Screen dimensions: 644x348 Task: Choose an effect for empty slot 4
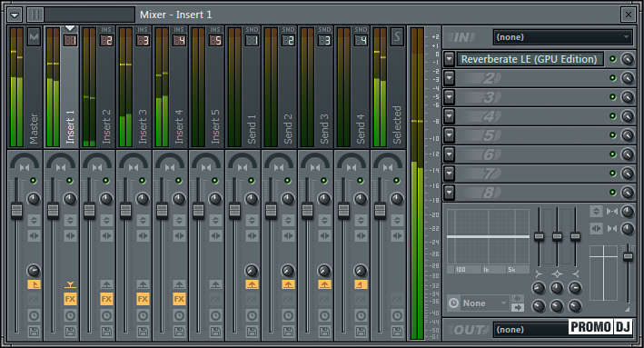tap(530, 116)
